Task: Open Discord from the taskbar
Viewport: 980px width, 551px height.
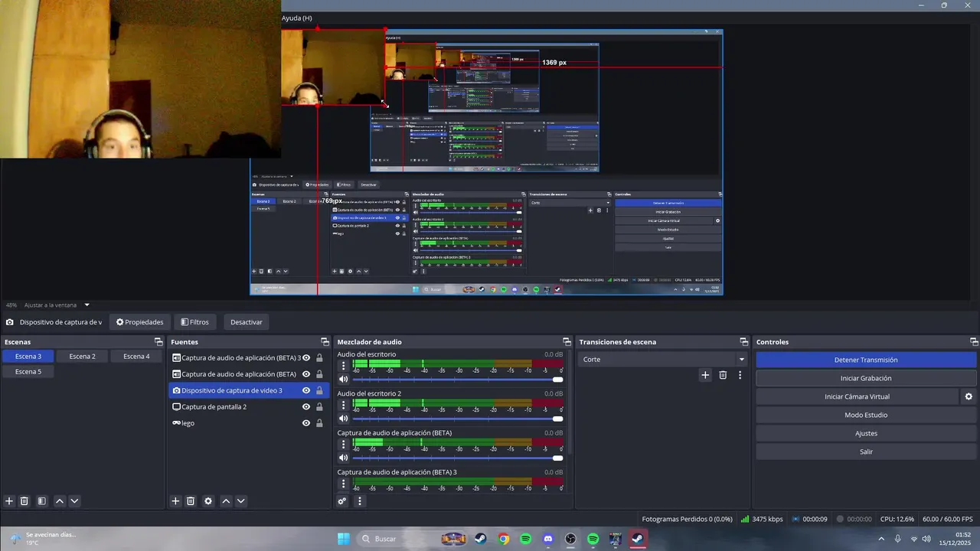Action: tap(548, 539)
